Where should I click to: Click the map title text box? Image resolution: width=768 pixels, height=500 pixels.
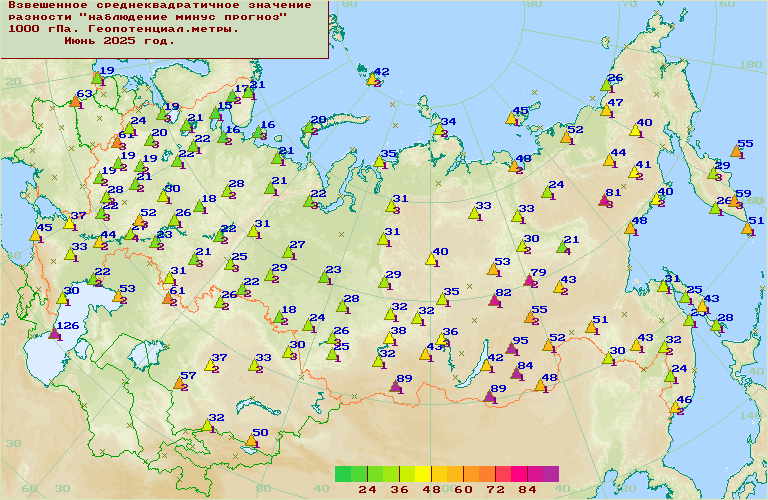click(164, 28)
